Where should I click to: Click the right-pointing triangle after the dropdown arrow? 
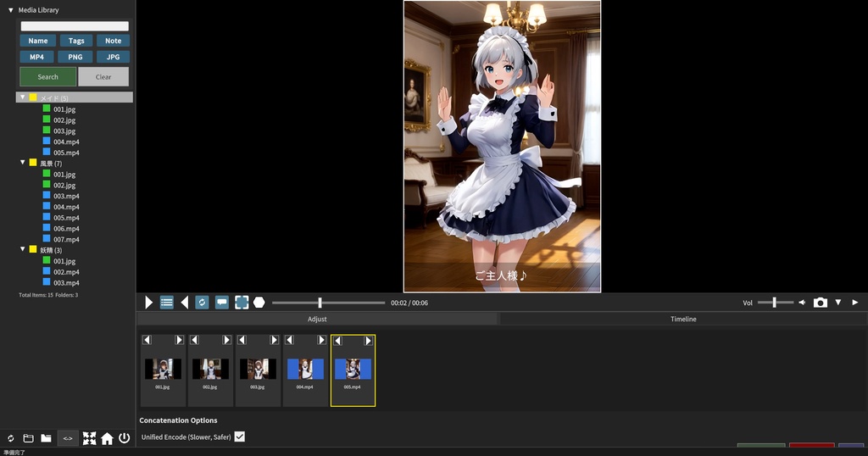click(x=854, y=302)
